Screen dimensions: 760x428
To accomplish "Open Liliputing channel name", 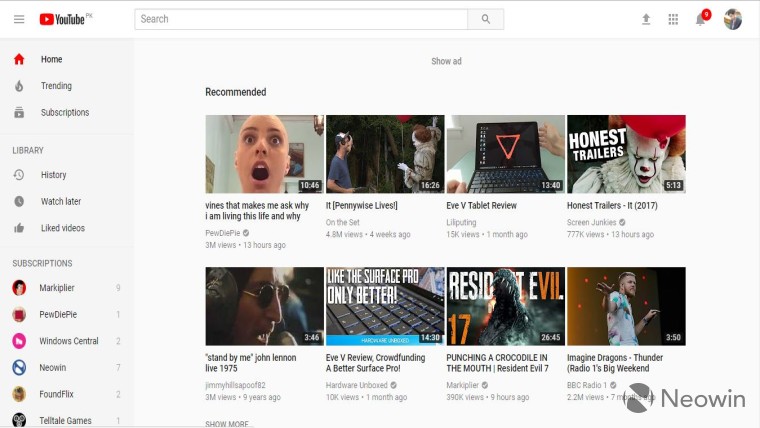I will coord(461,222).
